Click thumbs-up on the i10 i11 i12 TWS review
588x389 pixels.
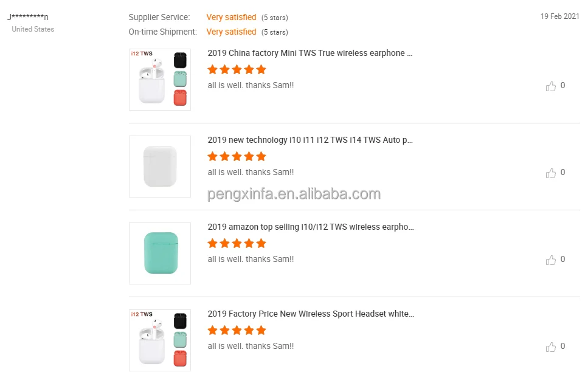[x=551, y=173]
